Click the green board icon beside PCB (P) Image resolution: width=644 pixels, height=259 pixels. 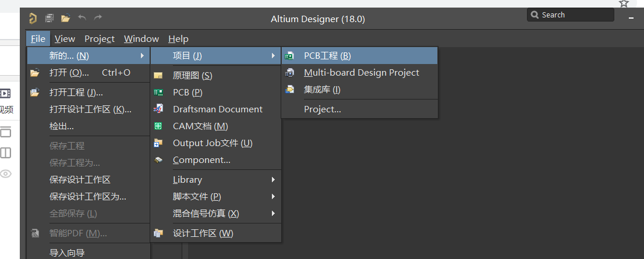(158, 93)
